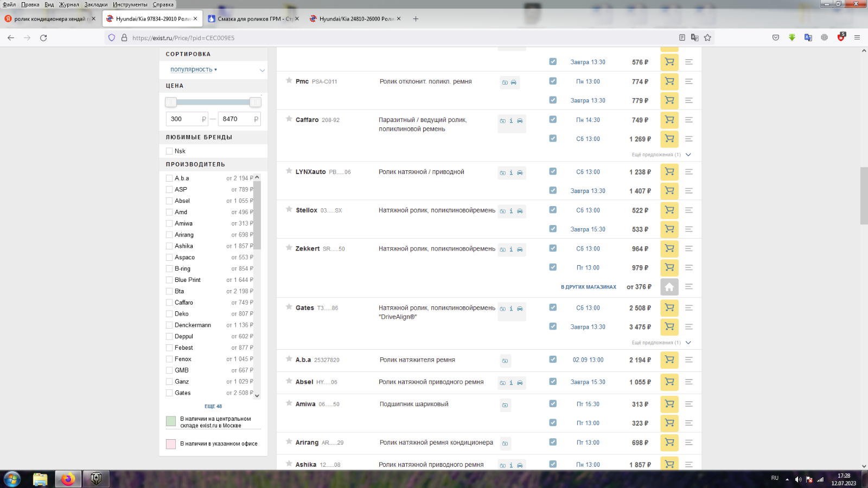Open other stores home icon from 376 ₽
This screenshot has width=868, height=488.
[x=669, y=287]
